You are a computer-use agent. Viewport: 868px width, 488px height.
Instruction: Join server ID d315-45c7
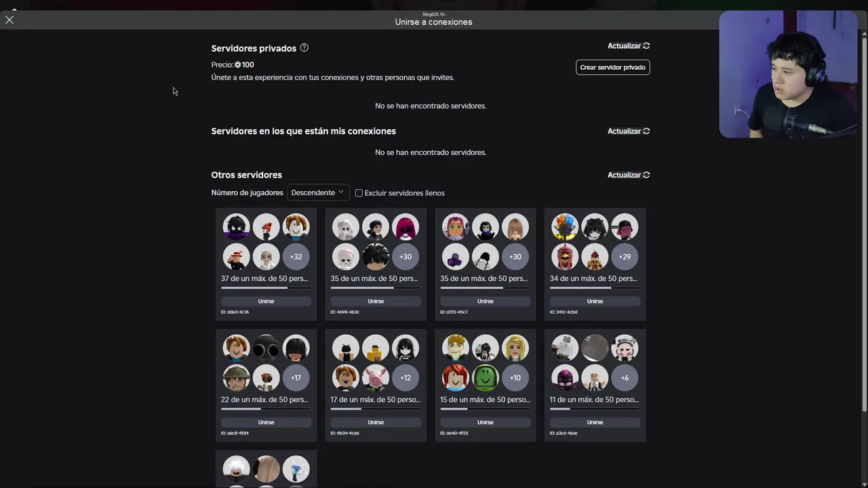pos(486,301)
